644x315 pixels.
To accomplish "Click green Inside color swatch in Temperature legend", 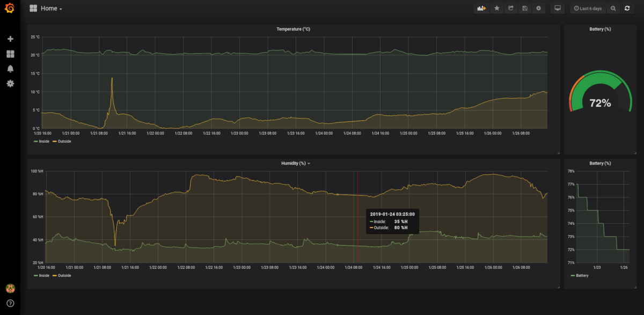I will [36, 142].
